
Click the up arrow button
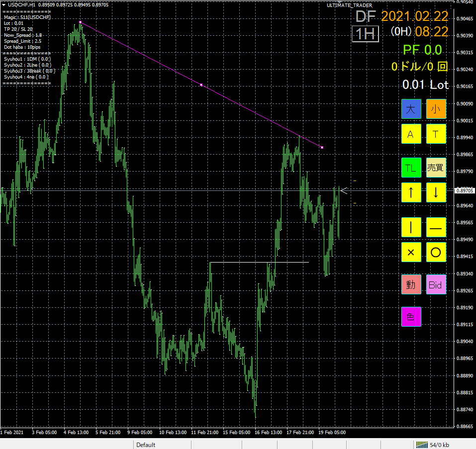(x=411, y=192)
